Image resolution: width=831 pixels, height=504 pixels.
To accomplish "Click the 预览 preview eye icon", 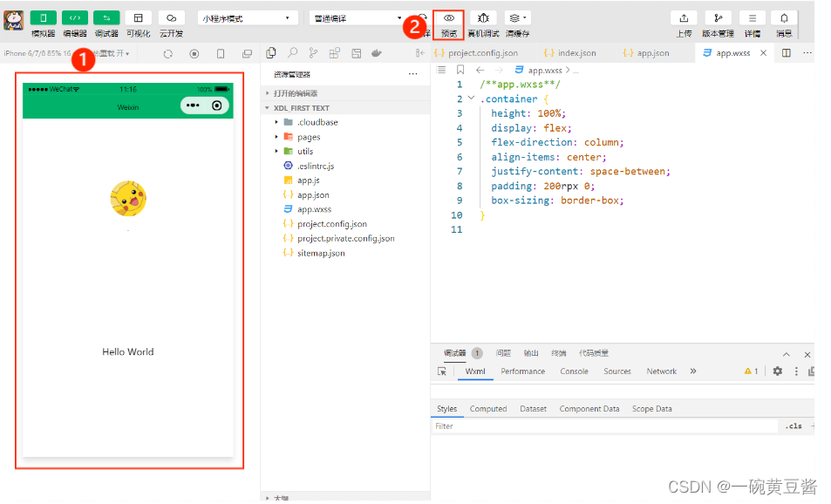I will (x=448, y=18).
